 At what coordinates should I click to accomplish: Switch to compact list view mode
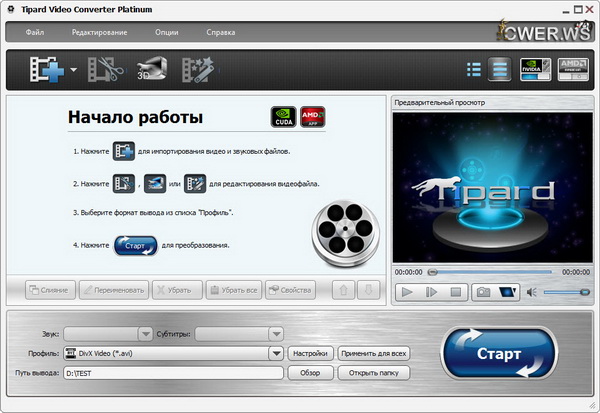click(x=474, y=69)
